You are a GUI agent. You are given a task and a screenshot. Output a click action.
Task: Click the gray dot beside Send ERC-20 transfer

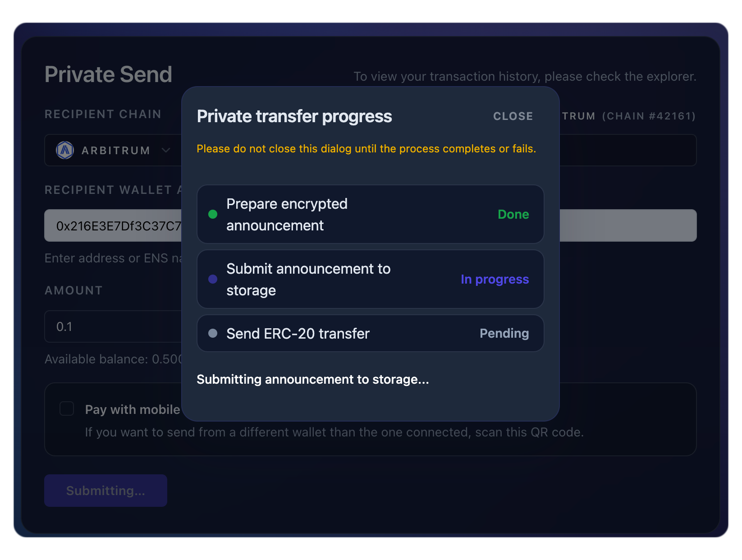click(x=213, y=333)
